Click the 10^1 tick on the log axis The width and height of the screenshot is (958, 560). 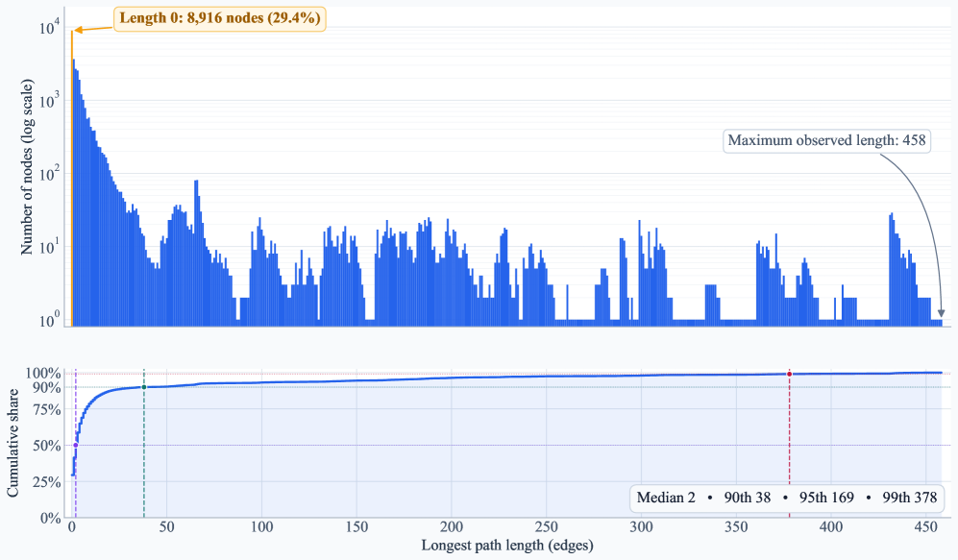click(x=50, y=247)
